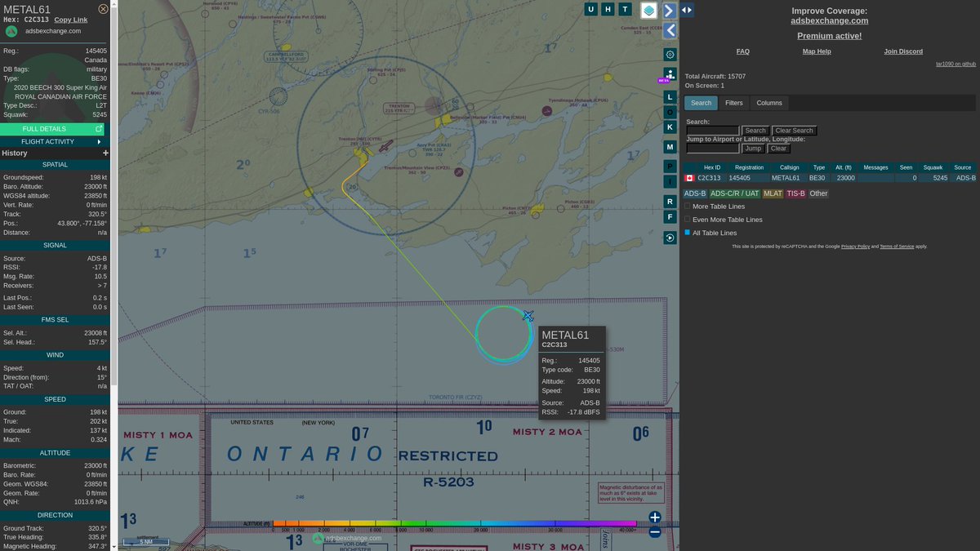Click the right-pointing sidebar arrow button
The width and height of the screenshot is (980, 551).
pos(670,11)
